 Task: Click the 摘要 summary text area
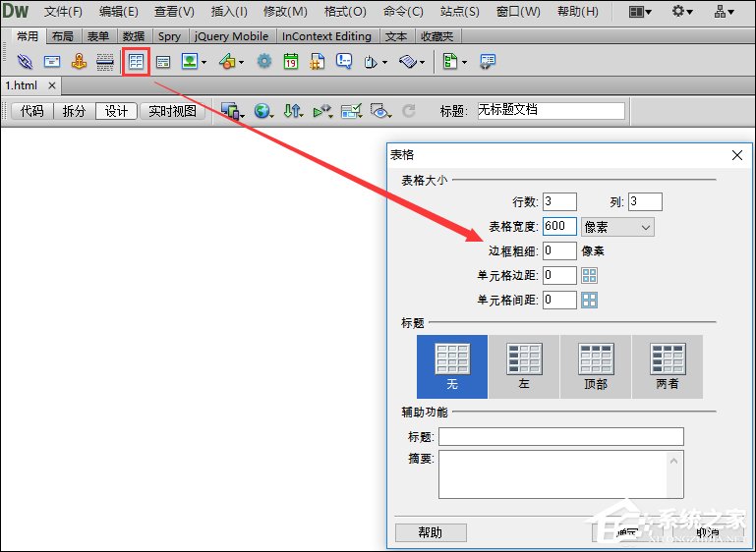pos(560,474)
